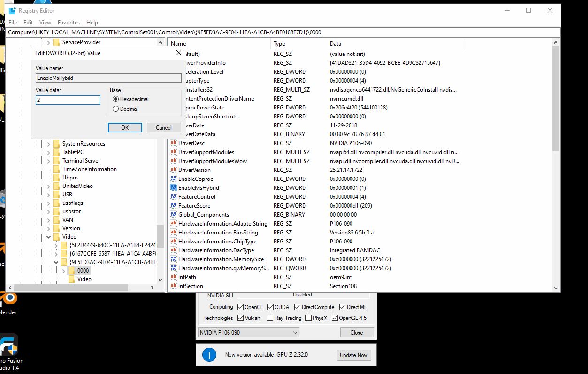
Task: Expand the 0000 subkey node
Action: [64, 271]
